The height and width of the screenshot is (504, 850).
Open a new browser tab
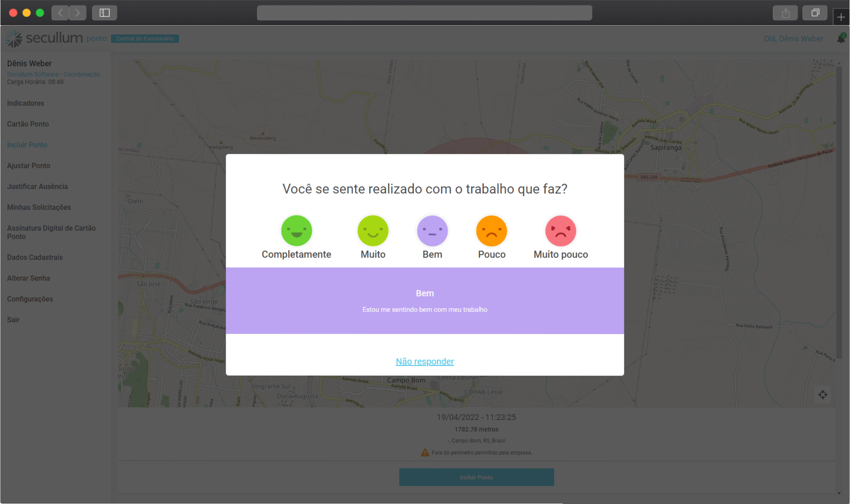click(841, 17)
